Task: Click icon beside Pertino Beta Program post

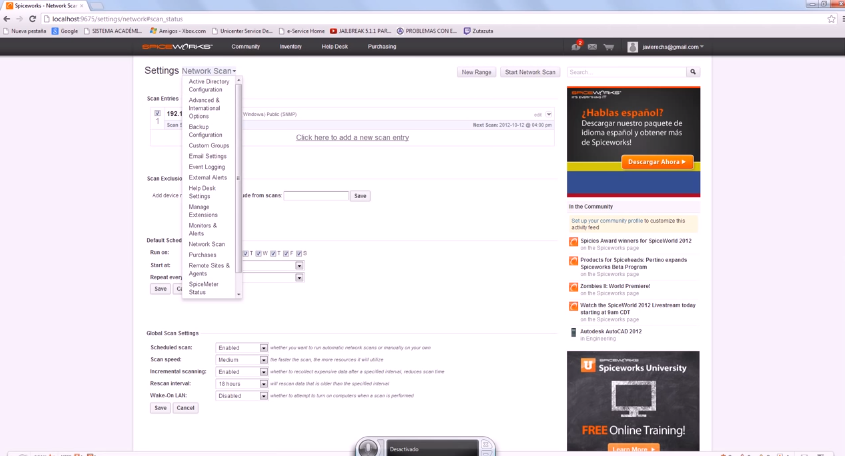Action: (573, 261)
